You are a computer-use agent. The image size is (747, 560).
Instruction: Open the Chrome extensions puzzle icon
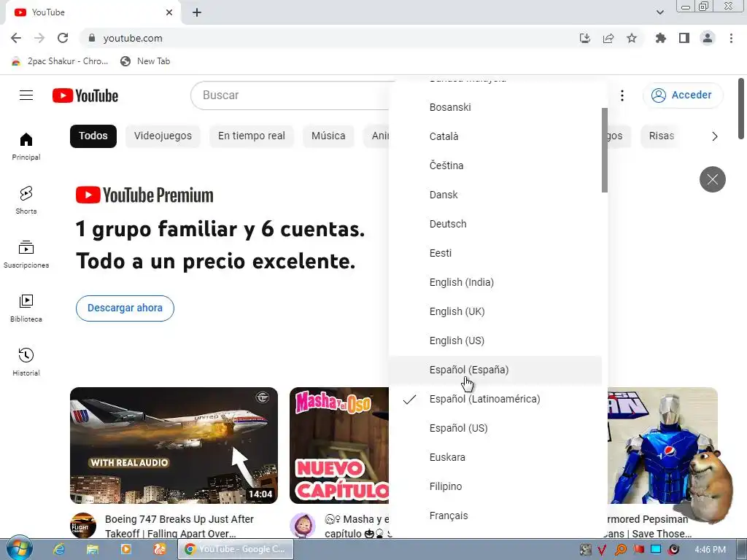(x=660, y=38)
